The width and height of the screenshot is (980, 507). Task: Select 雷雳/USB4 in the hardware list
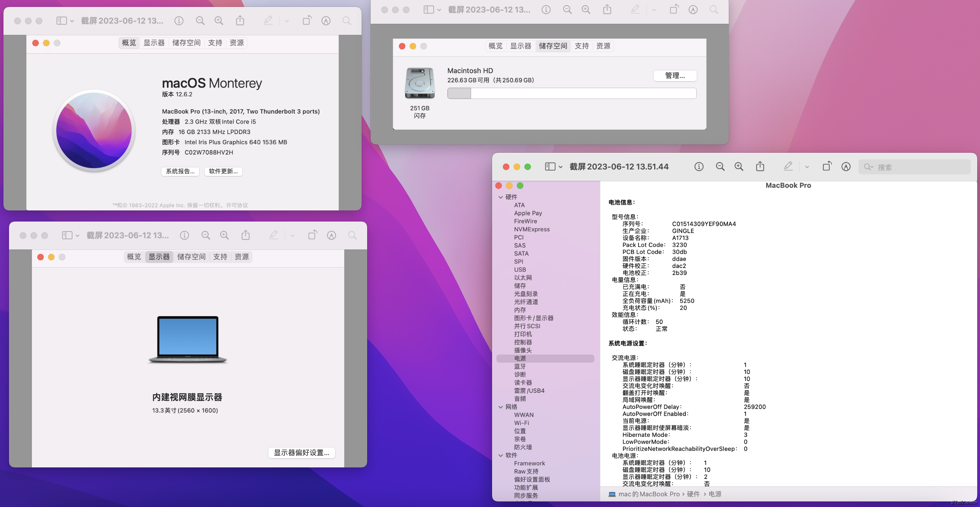529,391
